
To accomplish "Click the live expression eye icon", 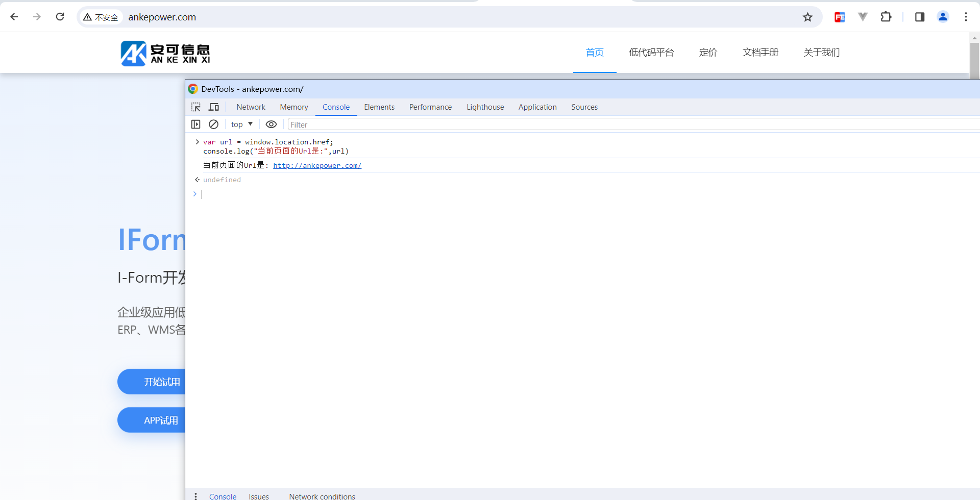I will (x=271, y=124).
